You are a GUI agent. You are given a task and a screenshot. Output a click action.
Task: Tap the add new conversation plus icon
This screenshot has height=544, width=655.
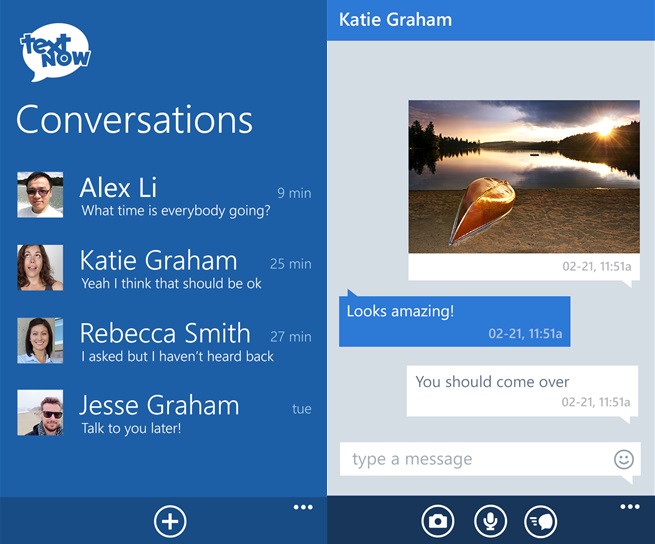click(x=170, y=521)
